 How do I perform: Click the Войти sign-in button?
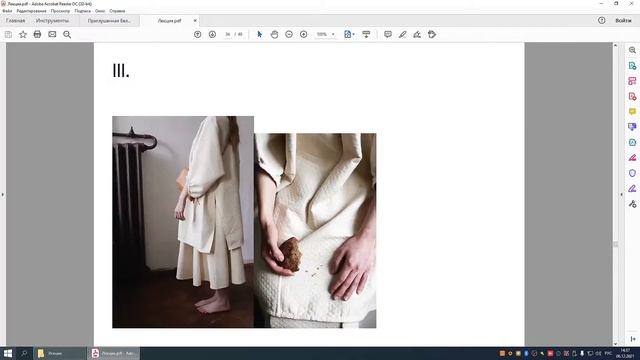click(x=623, y=20)
